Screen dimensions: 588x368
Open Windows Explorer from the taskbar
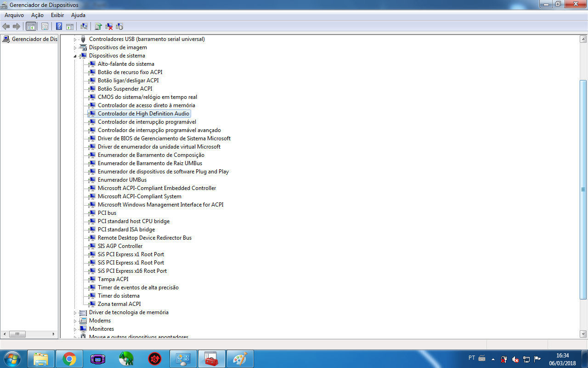[x=41, y=359]
